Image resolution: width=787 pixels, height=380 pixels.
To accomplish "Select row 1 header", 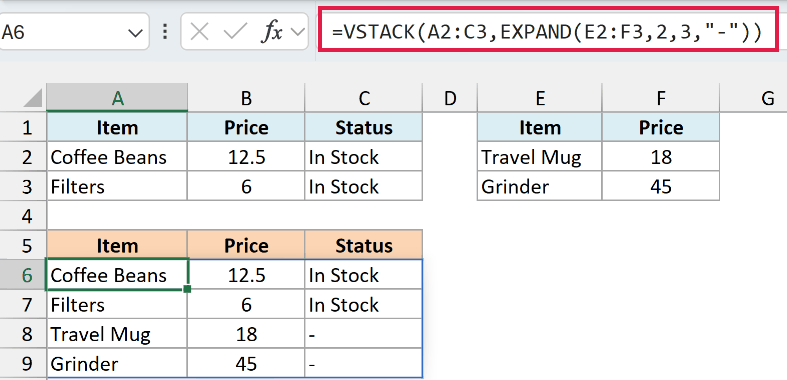I will [x=23, y=127].
